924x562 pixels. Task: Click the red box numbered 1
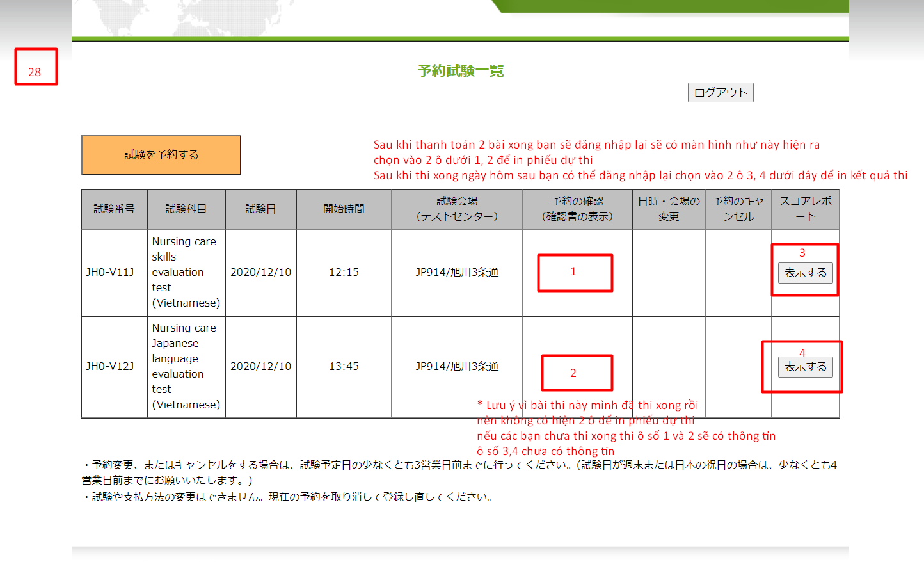575,273
